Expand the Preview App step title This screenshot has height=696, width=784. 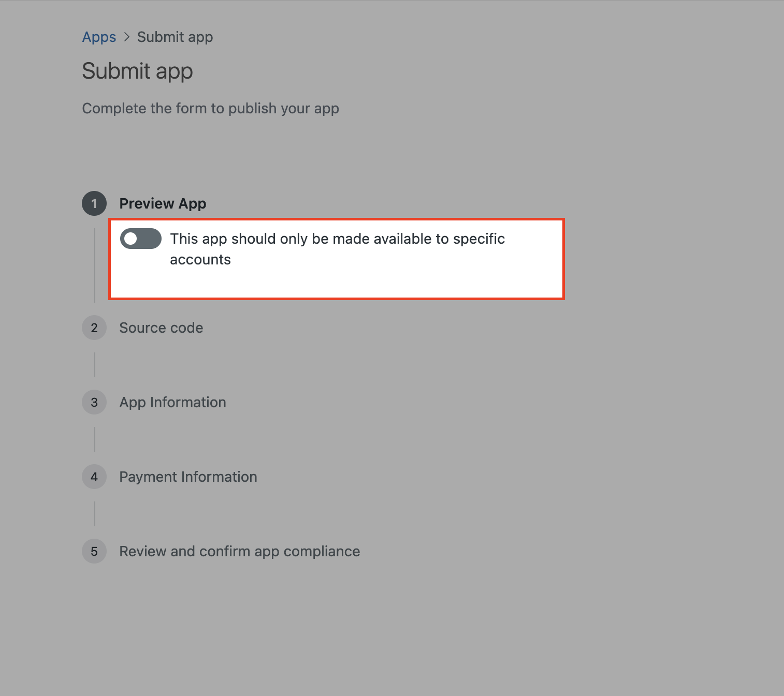tap(163, 203)
